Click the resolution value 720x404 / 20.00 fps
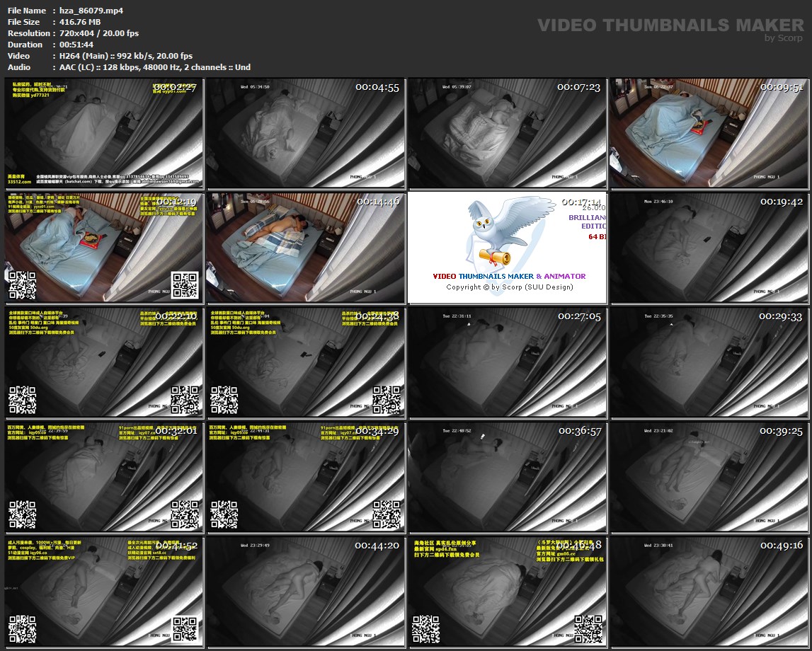This screenshot has width=812, height=651. tap(99, 33)
